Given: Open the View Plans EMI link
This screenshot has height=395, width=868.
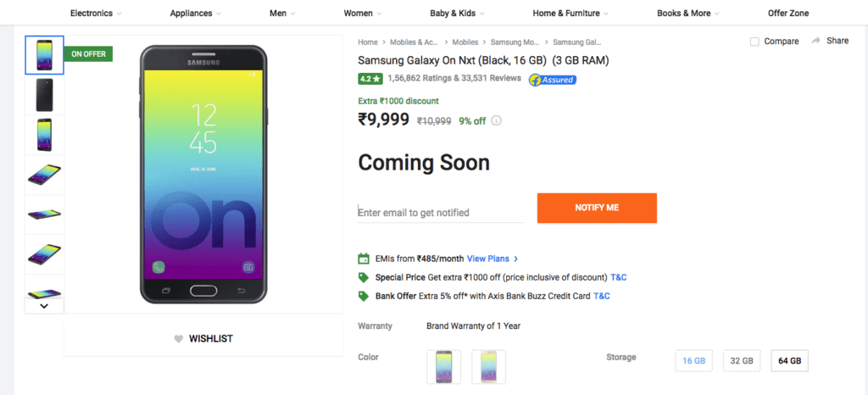Looking at the screenshot, I should click(487, 259).
